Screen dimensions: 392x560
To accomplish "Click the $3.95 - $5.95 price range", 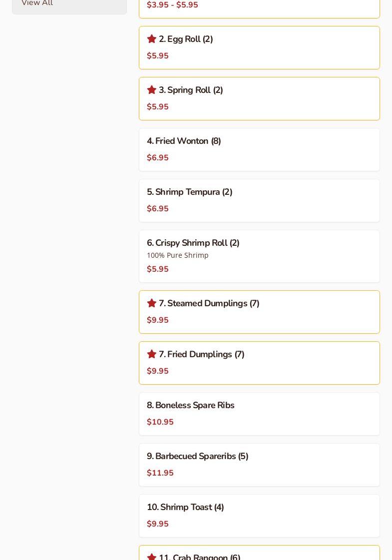I will coord(172,5).
